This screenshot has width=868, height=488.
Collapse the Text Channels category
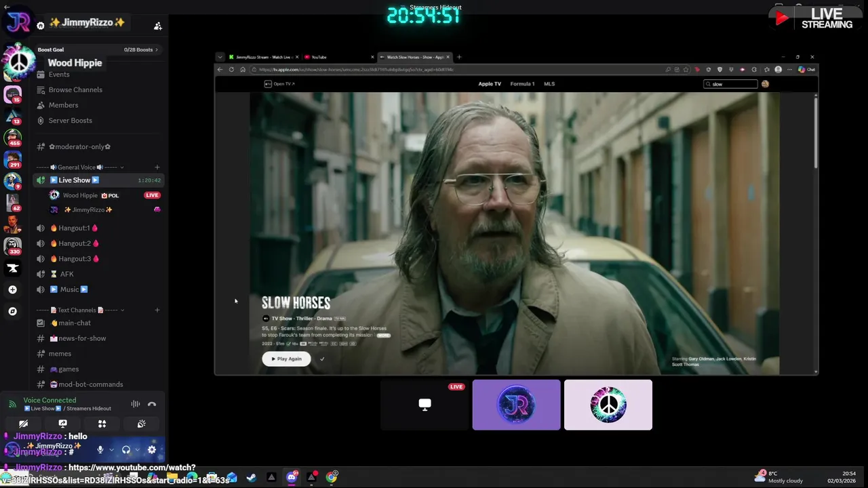coord(80,310)
